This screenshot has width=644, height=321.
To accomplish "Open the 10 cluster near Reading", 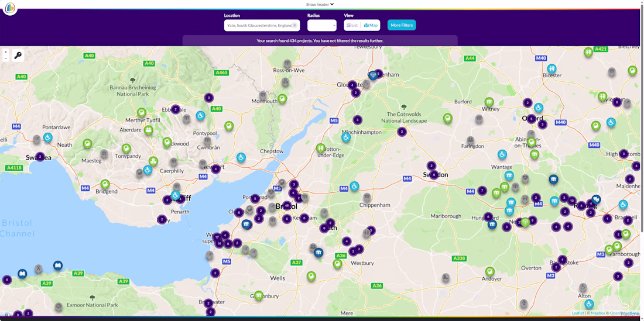I will click(x=572, y=201).
